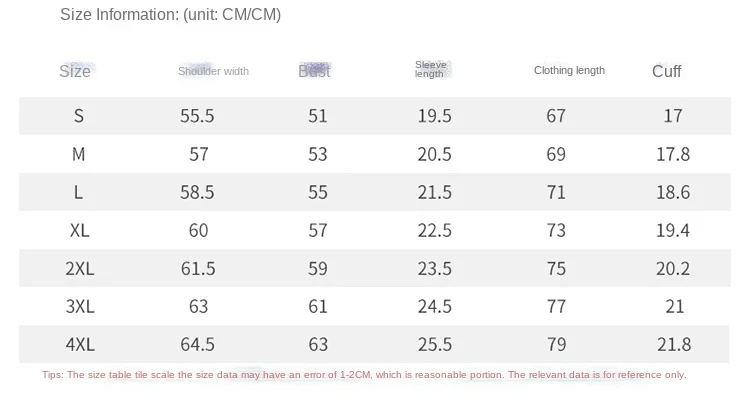The image size is (750, 403).
Task: Select the 4XL size row label
Action: 79,344
